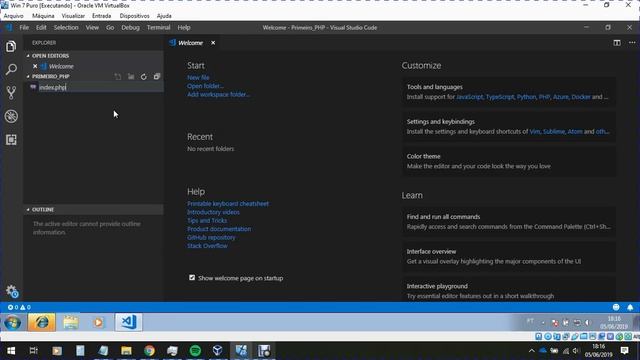Split the editor to the right

[617, 42]
